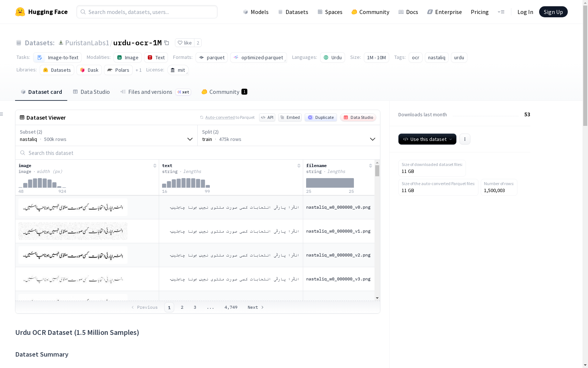Viewport: 588px width, 368px height.
Task: Select the optimized-parquet format tag
Action: (x=258, y=57)
